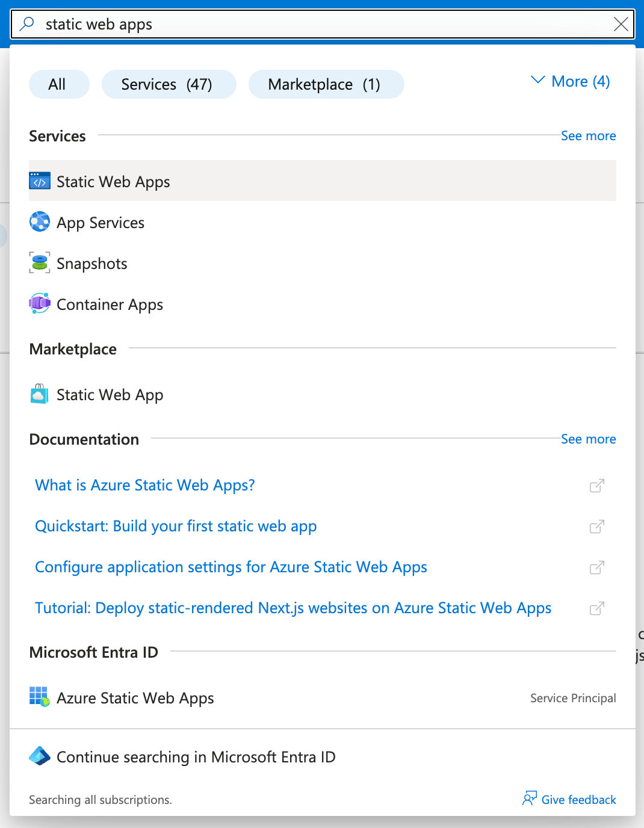
Task: Click the Static Web Apps service icon
Action: coord(40,181)
